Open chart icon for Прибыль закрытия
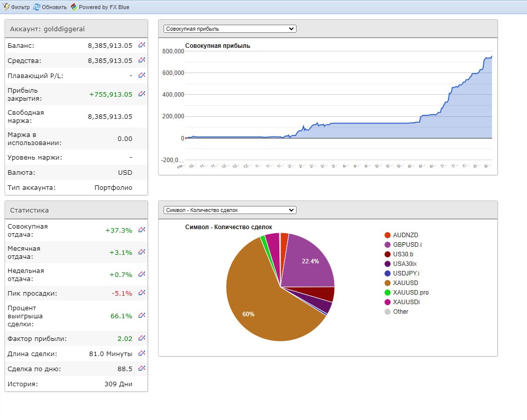The width and height of the screenshot is (527, 420). pyautogui.click(x=141, y=94)
